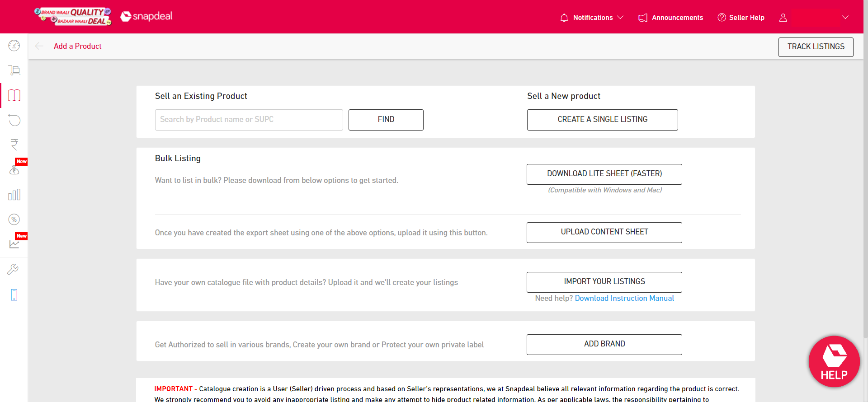This screenshot has height=402, width=868.
Task: Focus the Search by Product name or SUPC field
Action: [x=249, y=120]
